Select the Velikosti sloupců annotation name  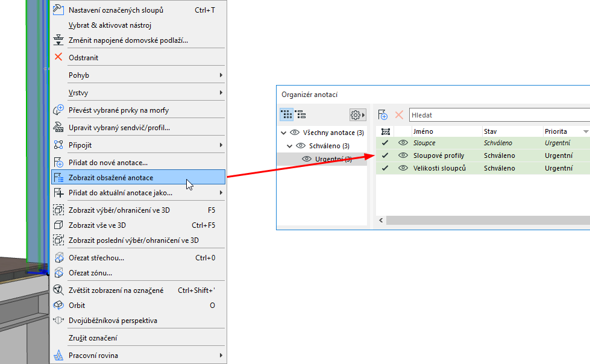click(x=439, y=168)
